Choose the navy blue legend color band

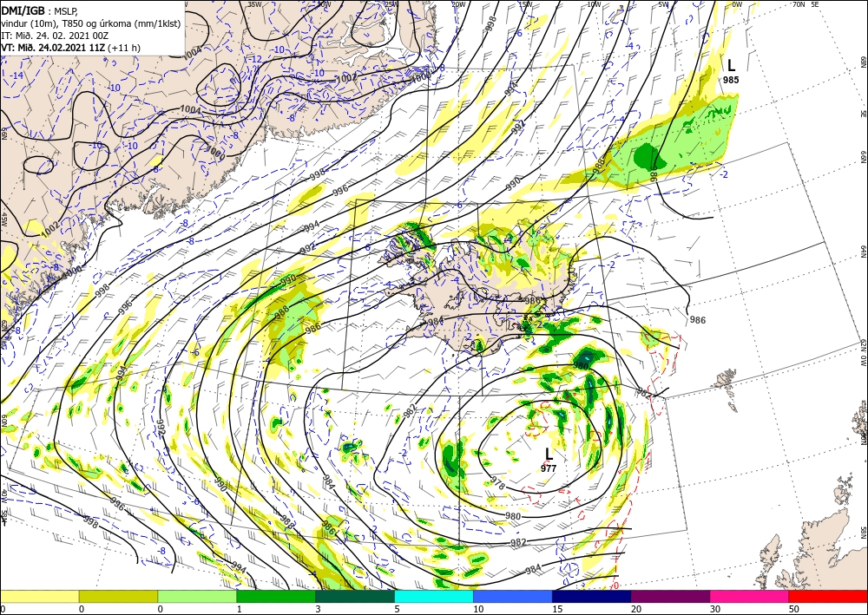click(592, 596)
